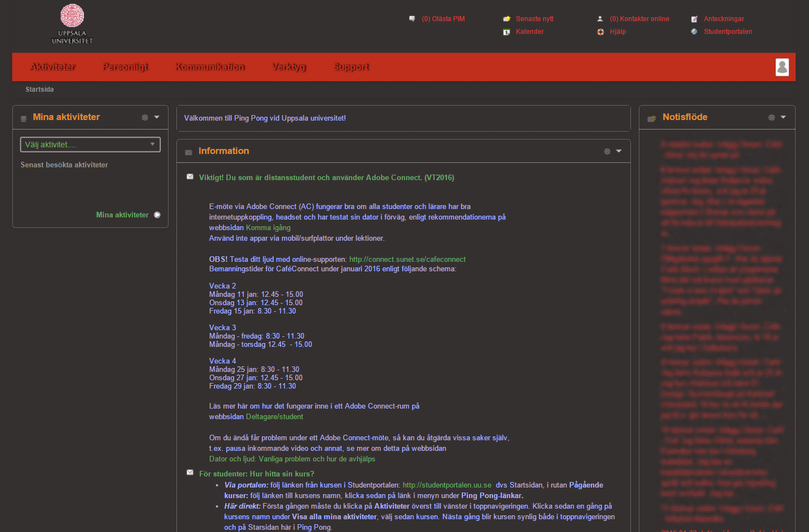Open Dator och ljud: Vanliga problem link
Screen dimensions: 809x532
pyautogui.click(x=292, y=459)
